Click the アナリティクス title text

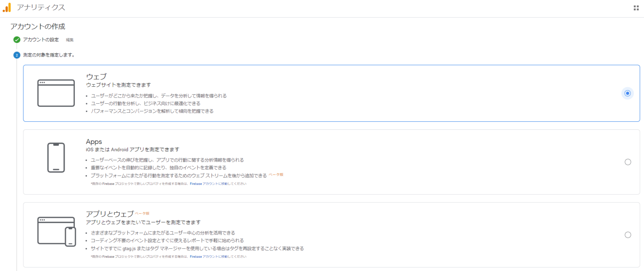[41, 8]
